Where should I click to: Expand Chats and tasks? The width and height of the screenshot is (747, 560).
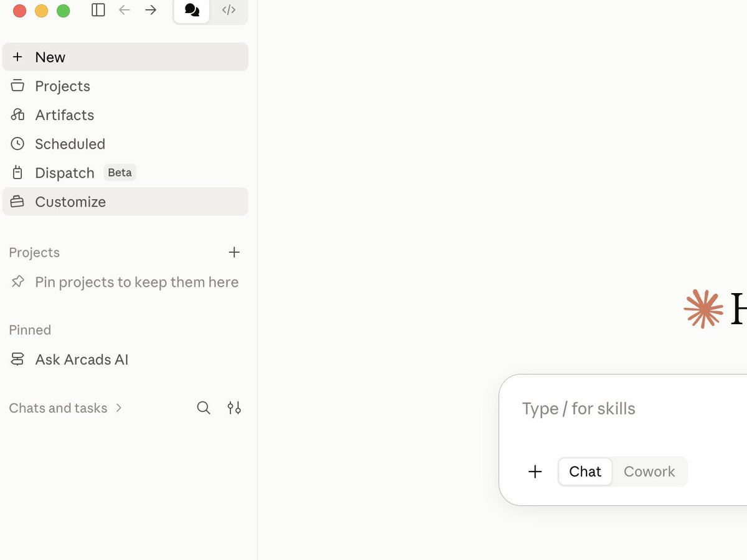pos(65,408)
